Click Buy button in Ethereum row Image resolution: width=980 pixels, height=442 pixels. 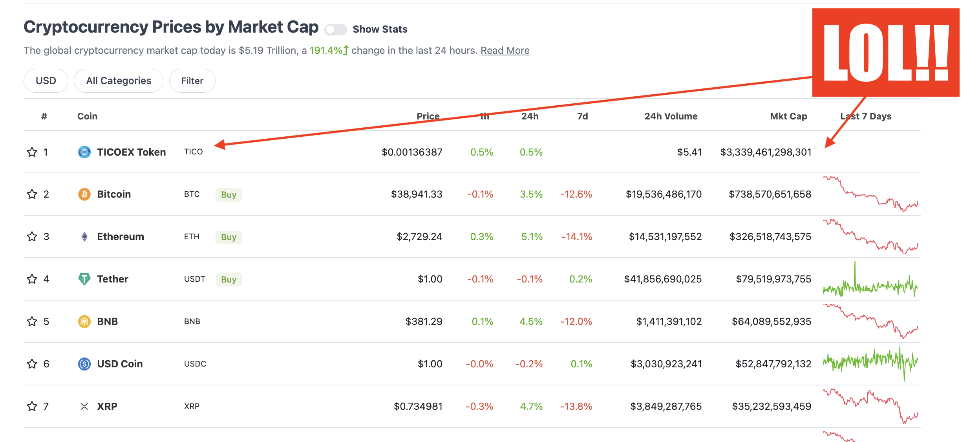[229, 237]
